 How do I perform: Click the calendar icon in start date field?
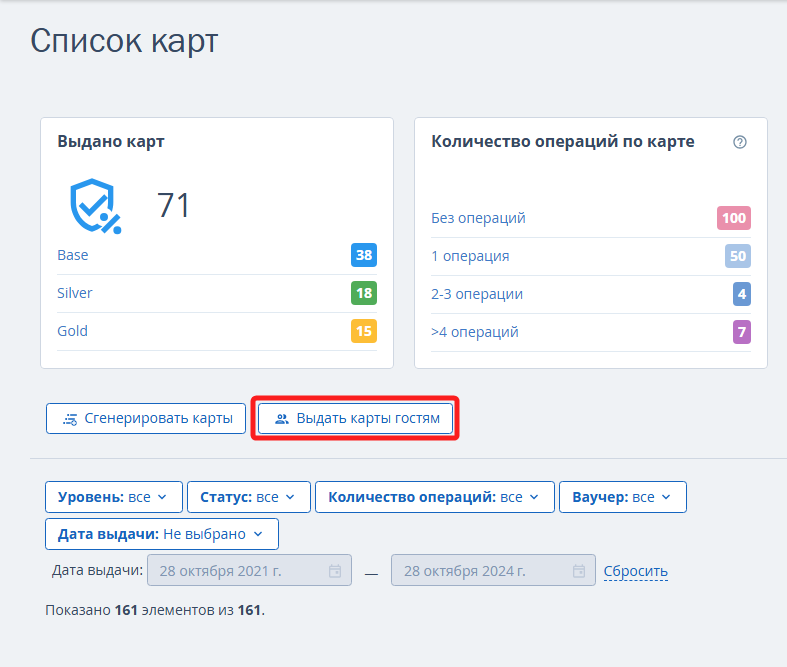click(x=335, y=571)
